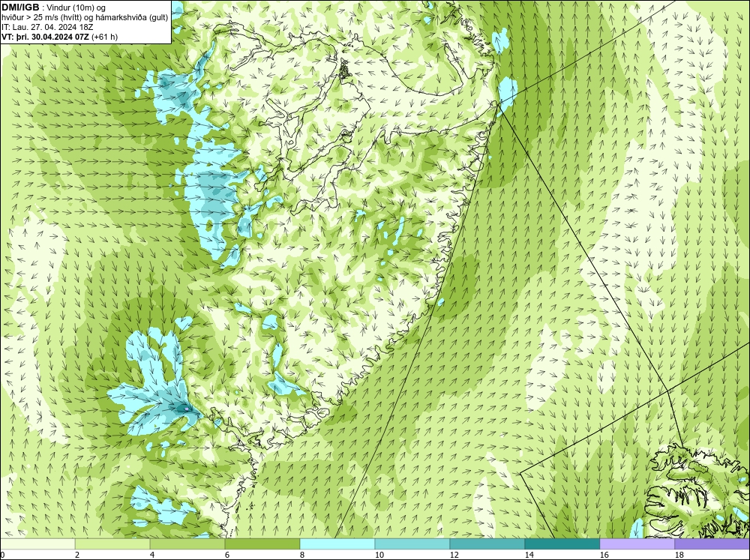
Task: Click the legend tick label '16'
Action: pos(604,555)
